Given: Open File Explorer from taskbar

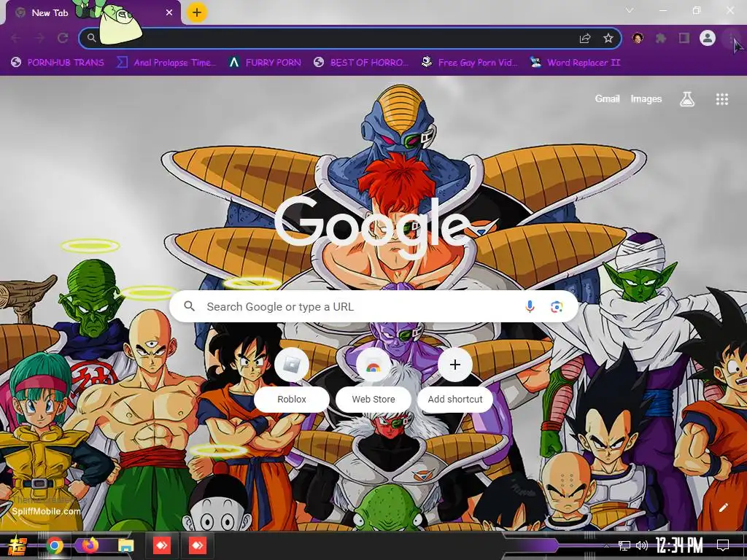Looking at the screenshot, I should 125,545.
